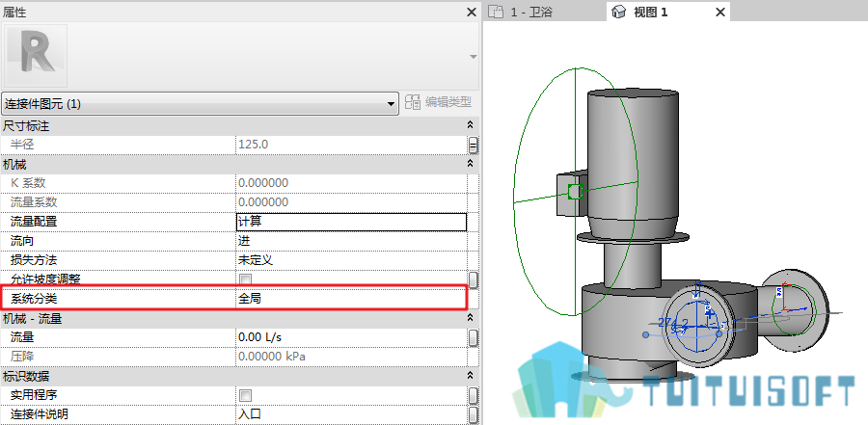
Task: Click the associate parameter button beside 连接件说明
Action: tap(474, 414)
